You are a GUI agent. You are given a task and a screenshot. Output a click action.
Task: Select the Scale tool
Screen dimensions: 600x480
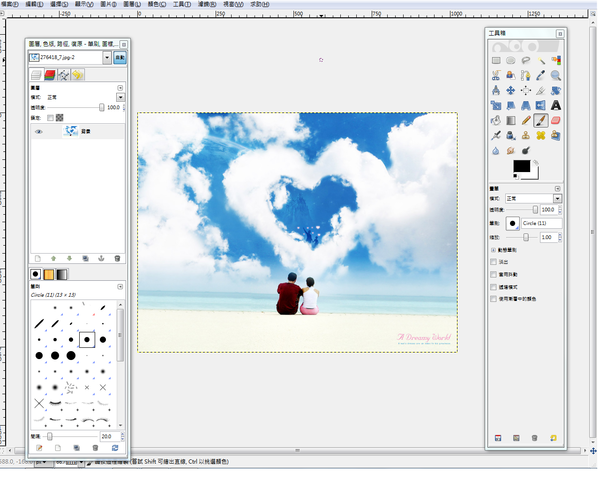coord(496,105)
